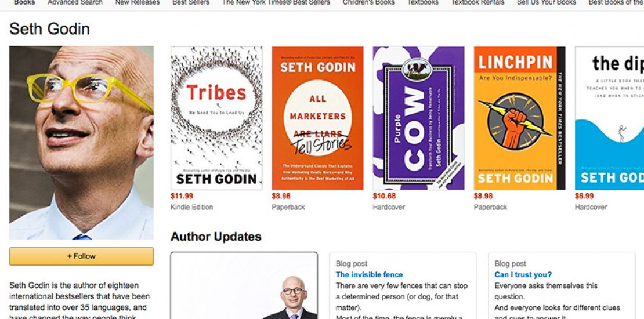Open Children's Books section
Screen dimensions: 644x319
pos(368,2)
